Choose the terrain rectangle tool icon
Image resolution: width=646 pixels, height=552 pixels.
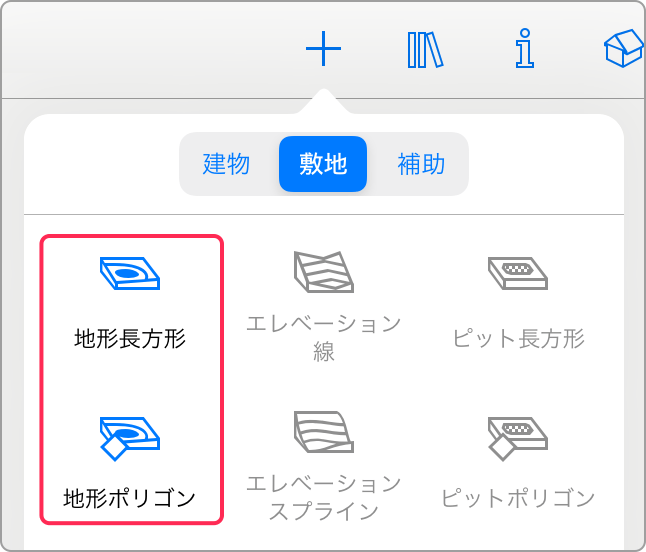pos(130,274)
